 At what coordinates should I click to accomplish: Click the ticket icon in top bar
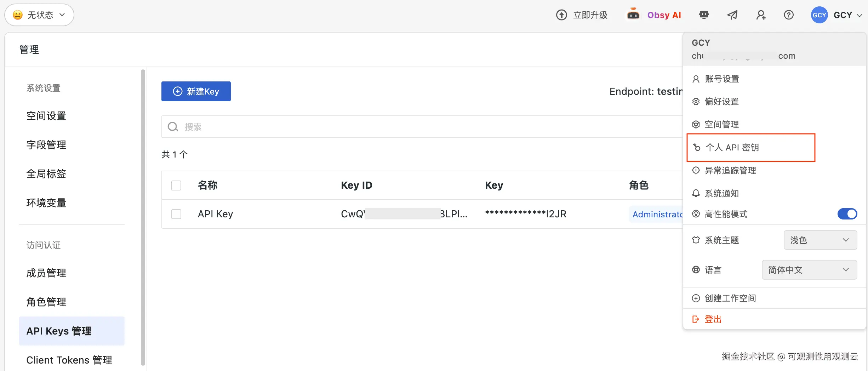(x=704, y=15)
